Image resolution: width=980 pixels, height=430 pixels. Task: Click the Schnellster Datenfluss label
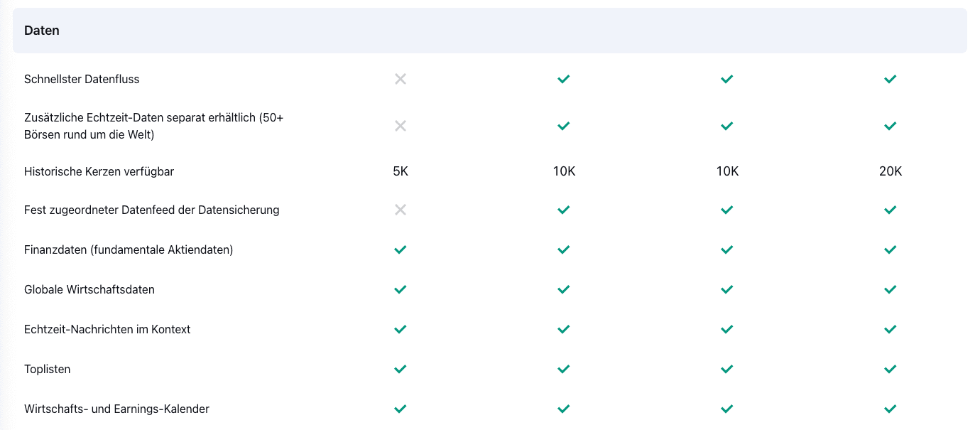82,79
